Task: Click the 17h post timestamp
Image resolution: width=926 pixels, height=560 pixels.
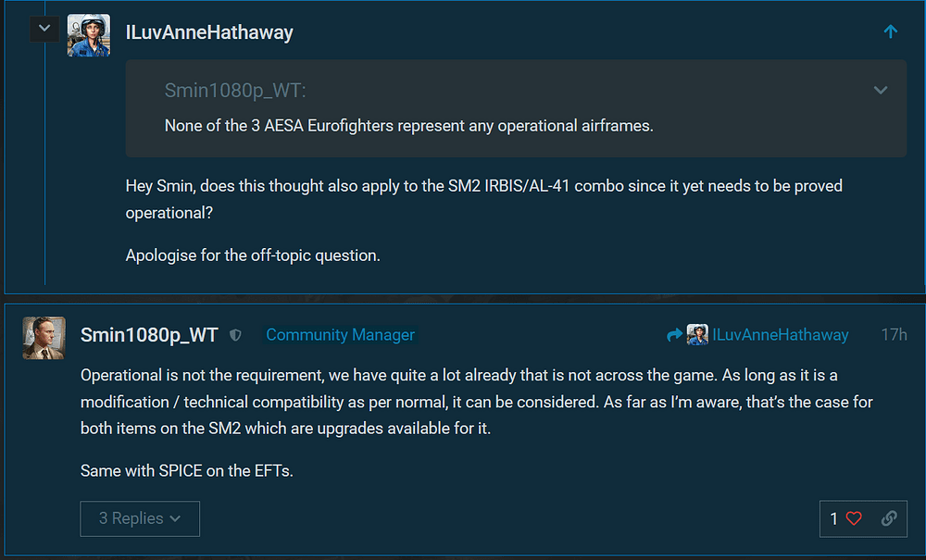Action: tap(894, 335)
